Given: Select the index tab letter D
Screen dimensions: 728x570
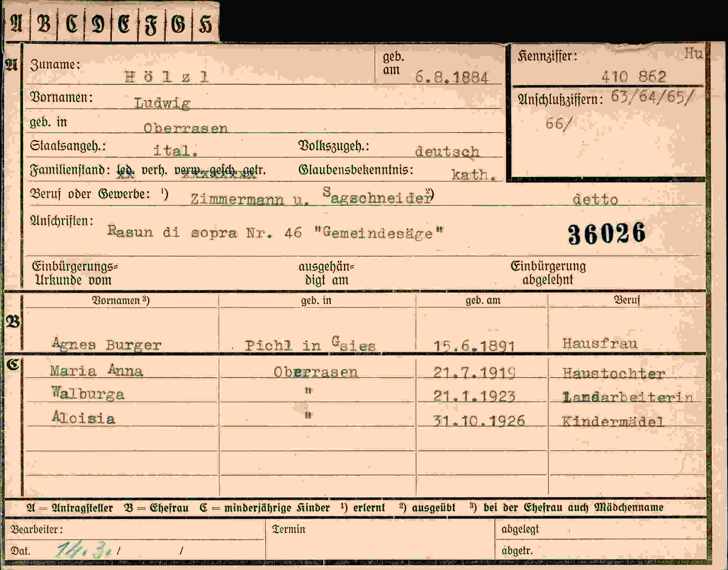Looking at the screenshot, I should (x=98, y=25).
